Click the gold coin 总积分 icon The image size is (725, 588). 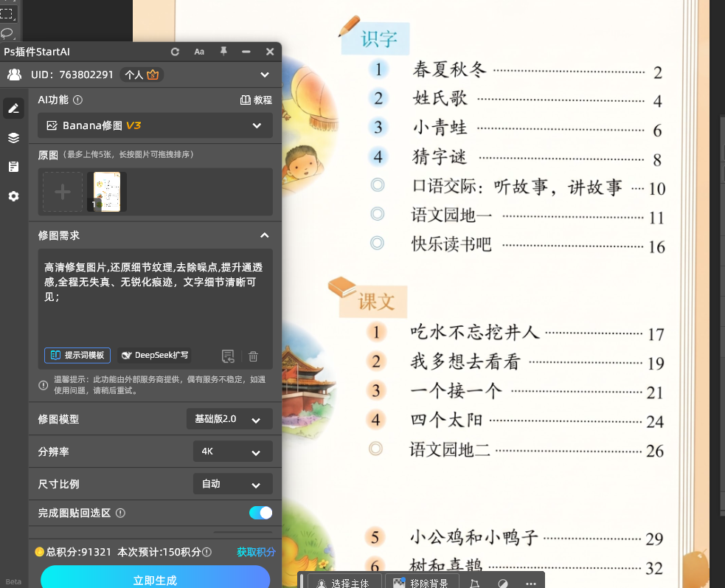pyautogui.click(x=40, y=551)
